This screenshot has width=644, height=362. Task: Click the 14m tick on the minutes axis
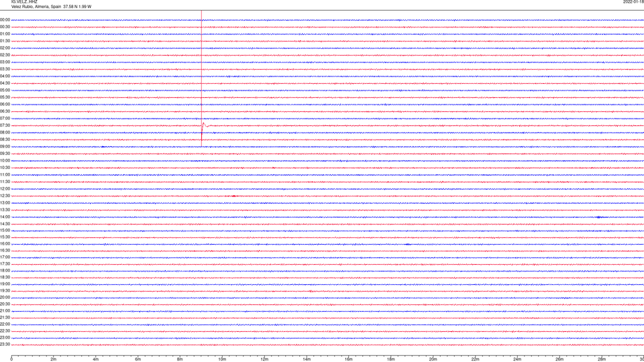coord(307,359)
